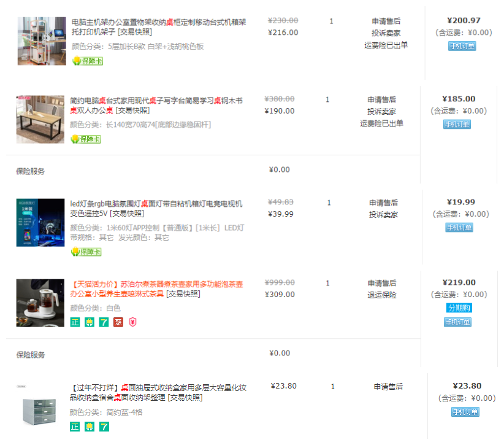Viewport: 504px width, 445px height.
Task: Click the red 聚 icon under the tea kettle
Action: coord(118,322)
